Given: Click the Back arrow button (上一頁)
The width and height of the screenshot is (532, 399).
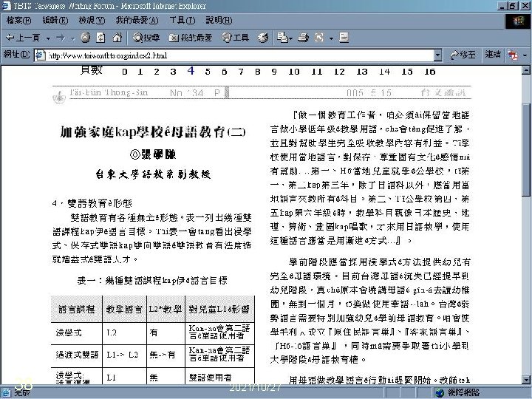Looking at the screenshot, I should 23,38.
